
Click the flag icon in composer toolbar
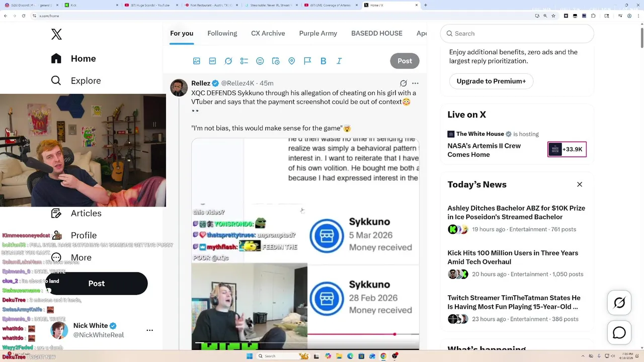click(x=307, y=61)
